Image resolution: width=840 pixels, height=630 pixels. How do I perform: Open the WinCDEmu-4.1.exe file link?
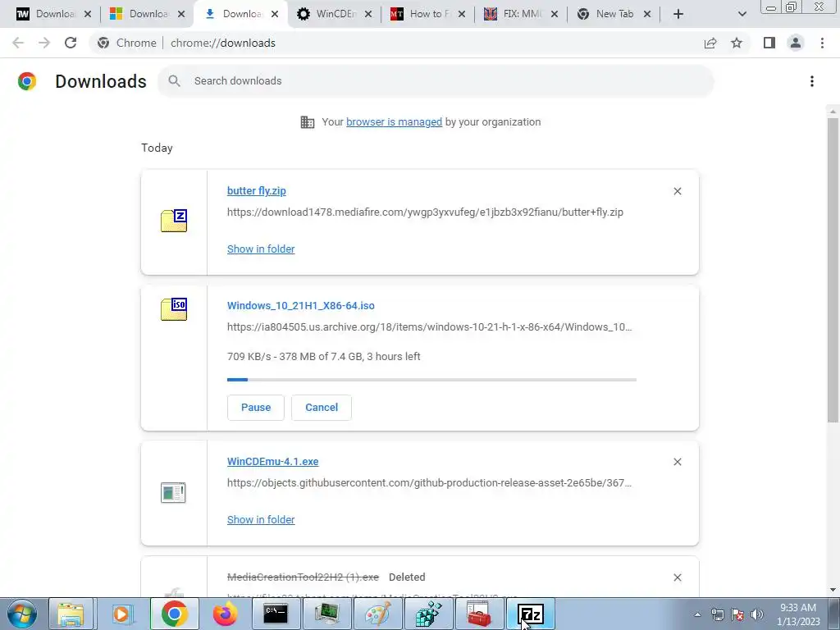pyautogui.click(x=272, y=462)
